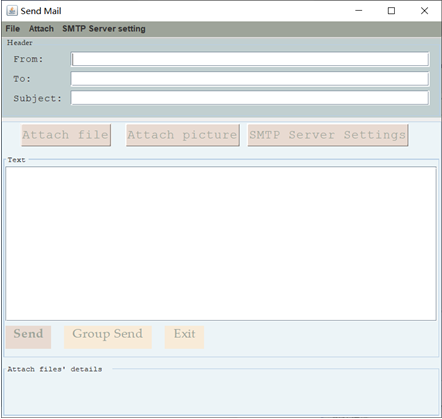Open the File menu
The image size is (442, 419).
(x=13, y=29)
